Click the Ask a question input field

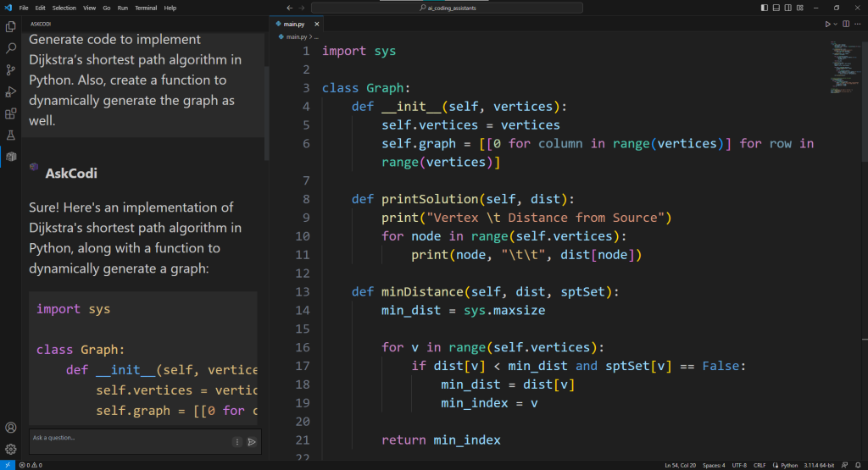pyautogui.click(x=127, y=438)
